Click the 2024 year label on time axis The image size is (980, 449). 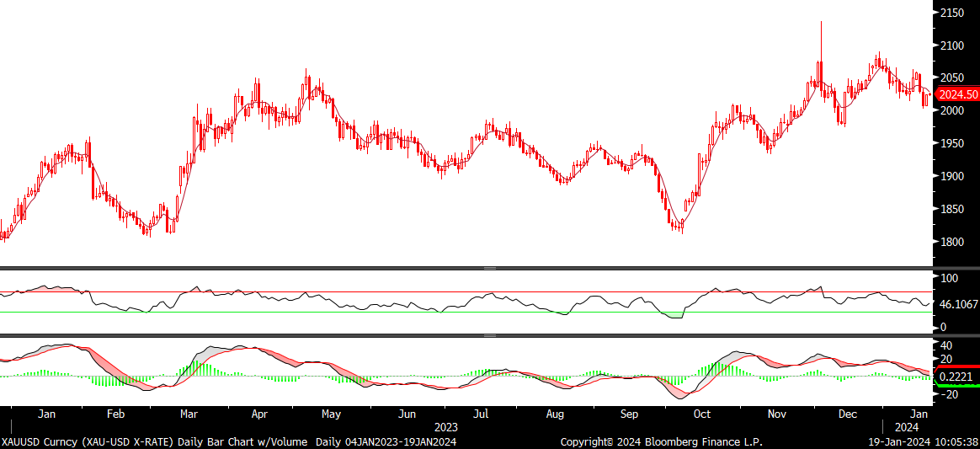906,428
